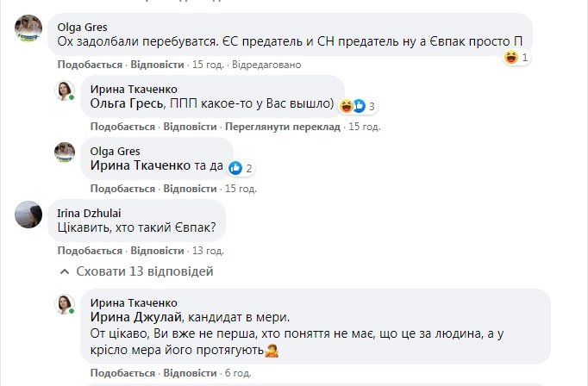The height and width of the screenshot is (386, 588).
Task: Click Ирина Ткаченко avatar on first reply
Action: pyautogui.click(x=66, y=90)
